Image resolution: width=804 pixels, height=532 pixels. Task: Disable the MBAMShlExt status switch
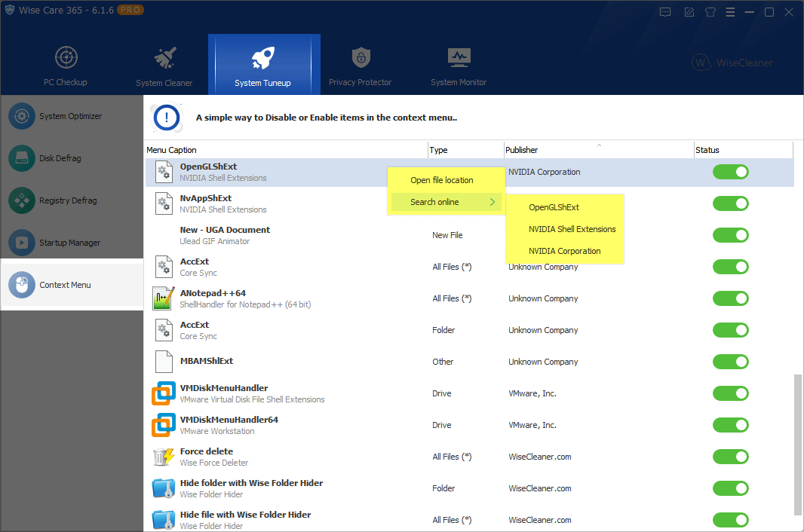[731, 362]
